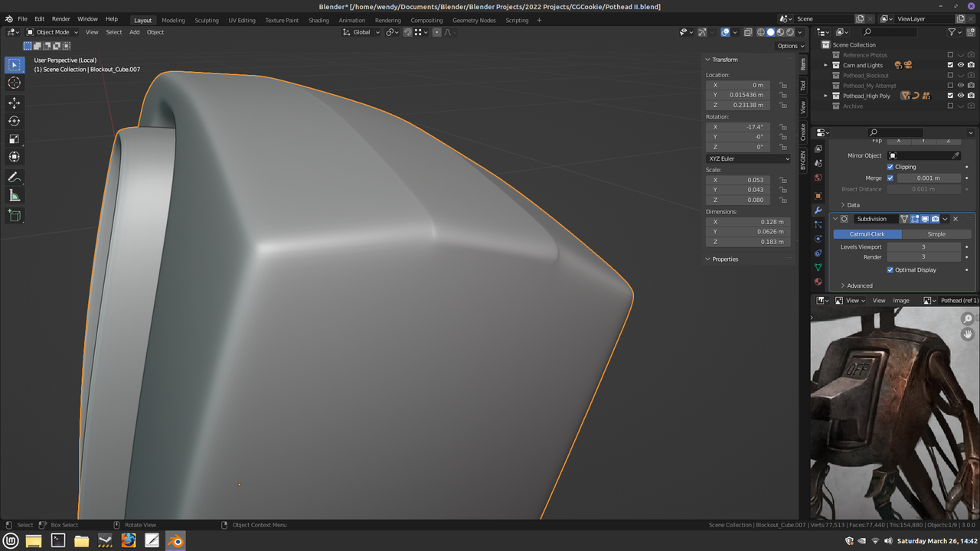The width and height of the screenshot is (980, 551).
Task: Expand the Cam and Lights collection
Action: click(x=827, y=64)
